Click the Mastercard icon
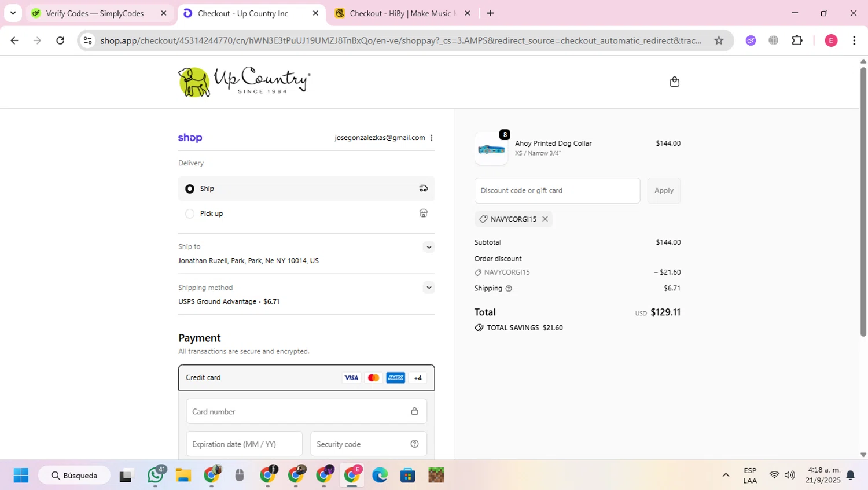This screenshot has height=490, width=868. (x=373, y=378)
